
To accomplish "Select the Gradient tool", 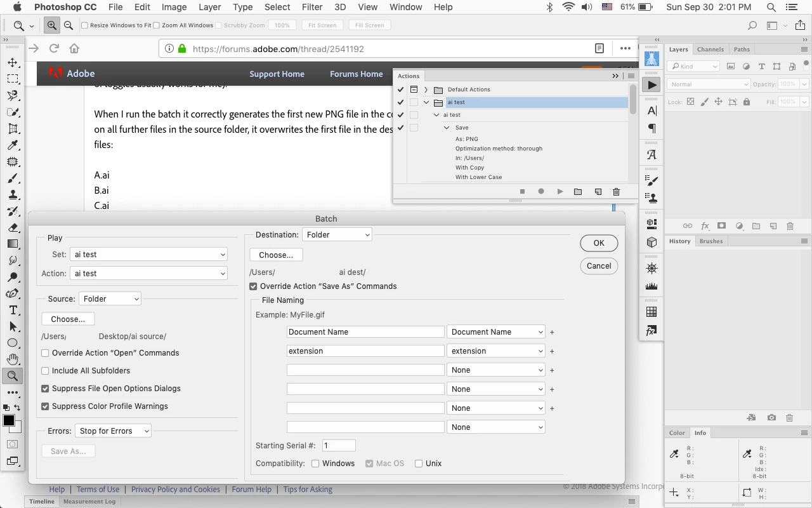I will click(x=13, y=244).
